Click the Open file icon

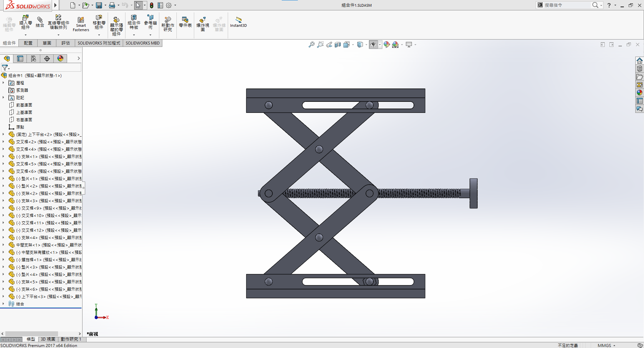pos(86,5)
